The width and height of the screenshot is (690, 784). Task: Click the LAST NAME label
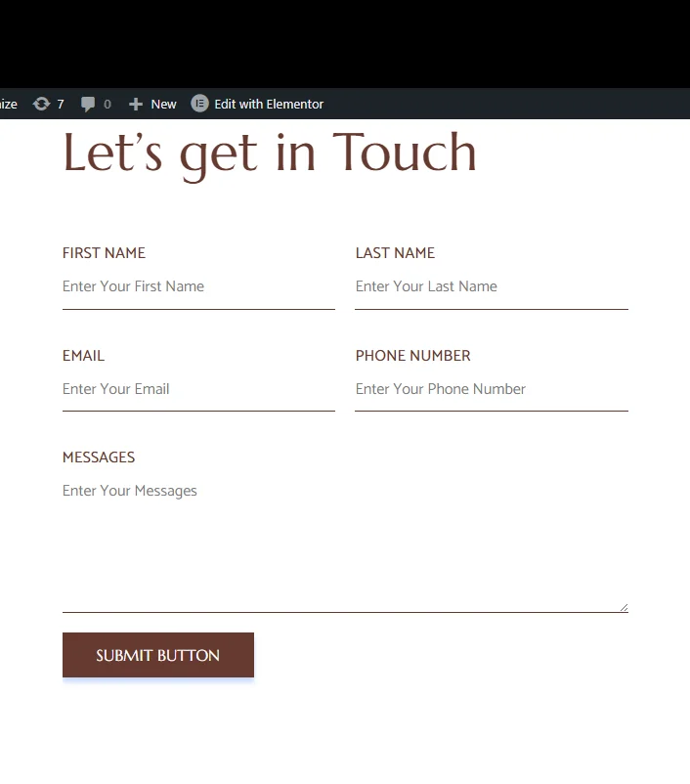[395, 253]
